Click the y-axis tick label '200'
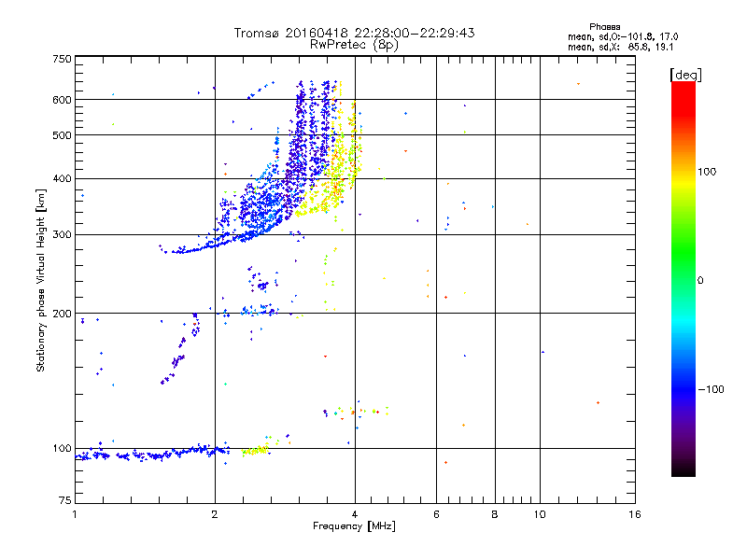The width and height of the screenshot is (747, 560). click(x=62, y=314)
